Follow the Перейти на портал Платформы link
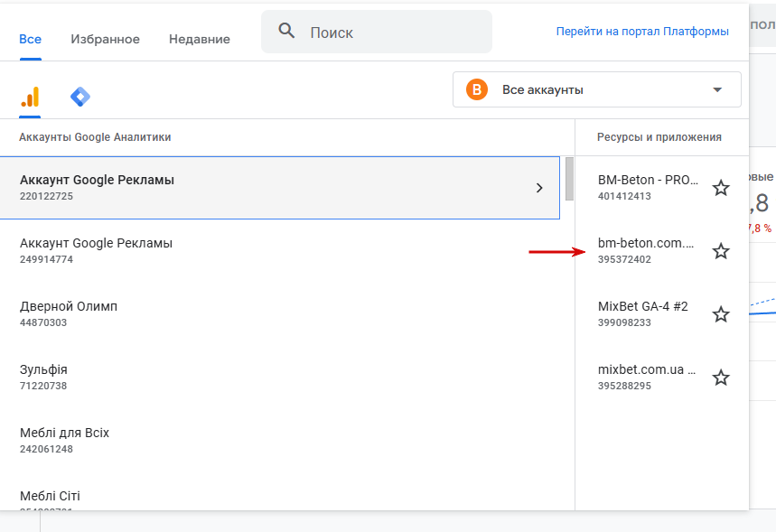The height and width of the screenshot is (532, 776). [642, 32]
